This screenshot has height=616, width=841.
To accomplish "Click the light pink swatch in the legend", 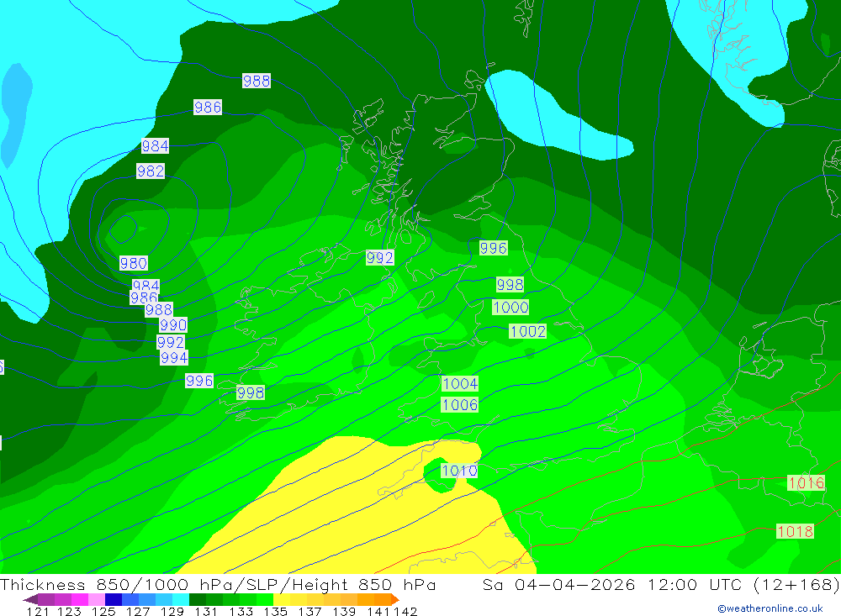I will coord(97,599).
